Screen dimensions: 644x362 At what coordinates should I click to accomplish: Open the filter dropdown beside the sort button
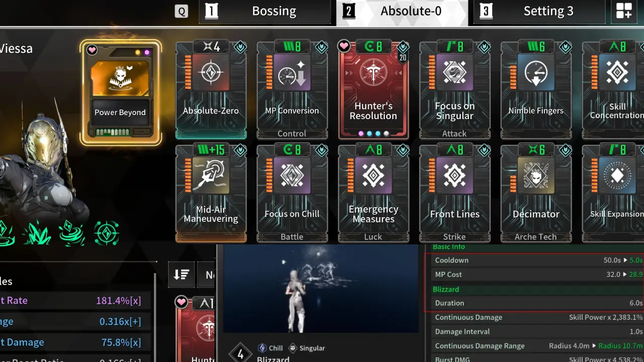tap(207, 275)
